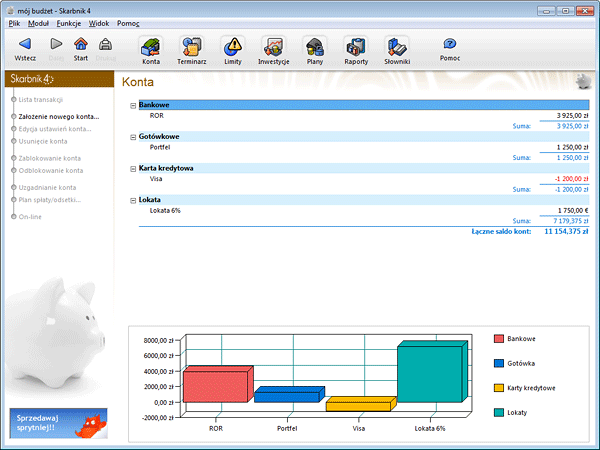
Task: Open the Słowniki dictionaries icon
Action: pos(397,47)
